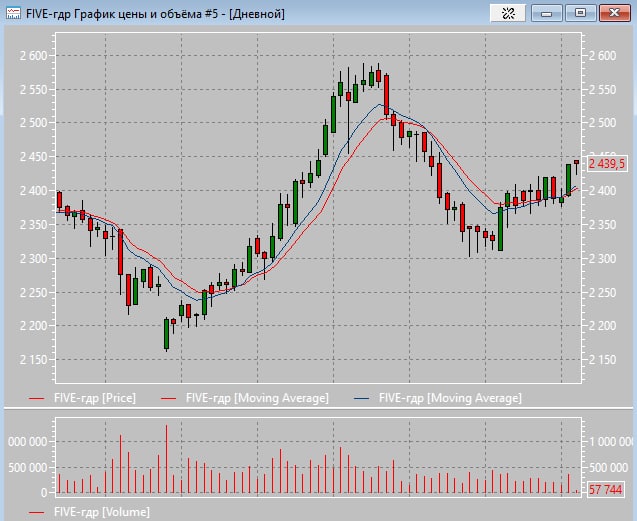
Task: Click the window title FIVE-гдр График цены и объёма
Action: click(x=155, y=14)
